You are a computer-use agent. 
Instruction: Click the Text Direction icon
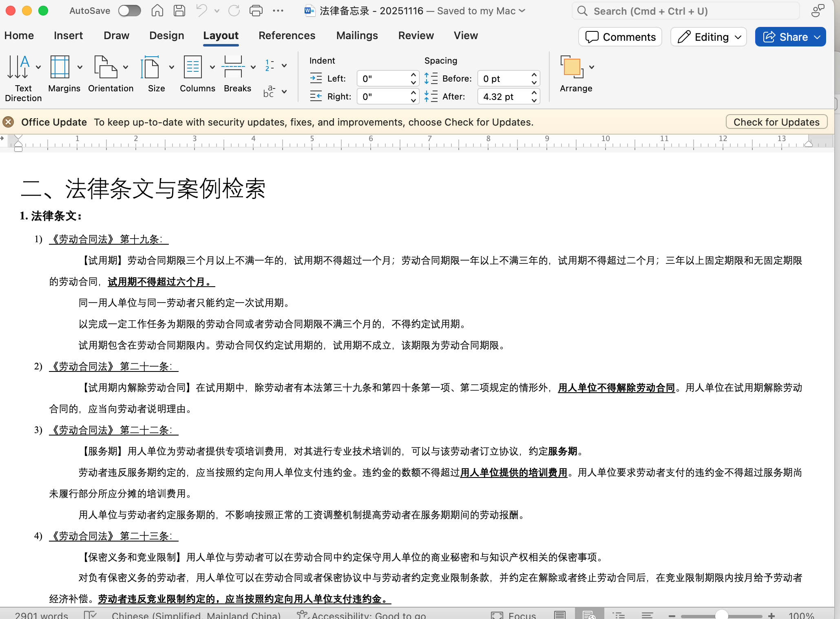point(19,67)
